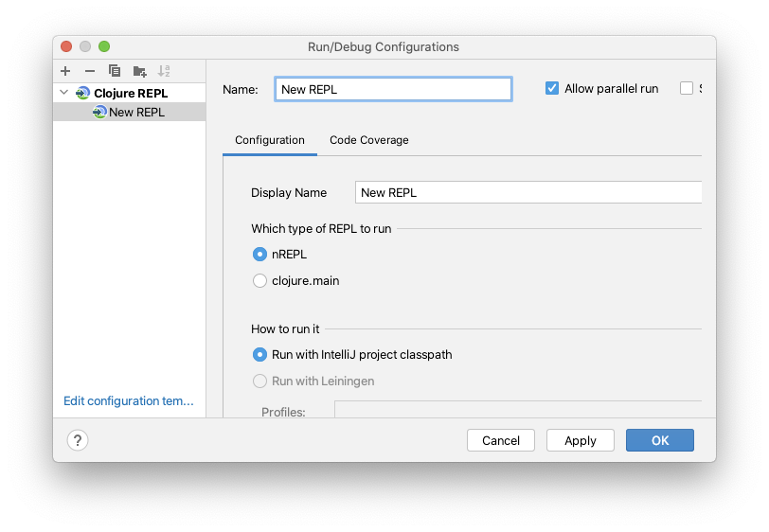Create a new folder for configurations
This screenshot has width=769, height=532.
click(x=140, y=72)
